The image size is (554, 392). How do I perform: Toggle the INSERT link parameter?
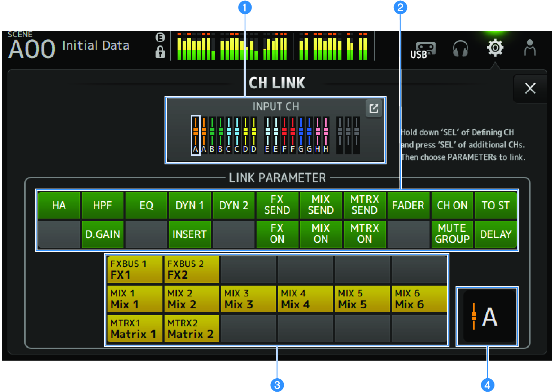click(190, 234)
